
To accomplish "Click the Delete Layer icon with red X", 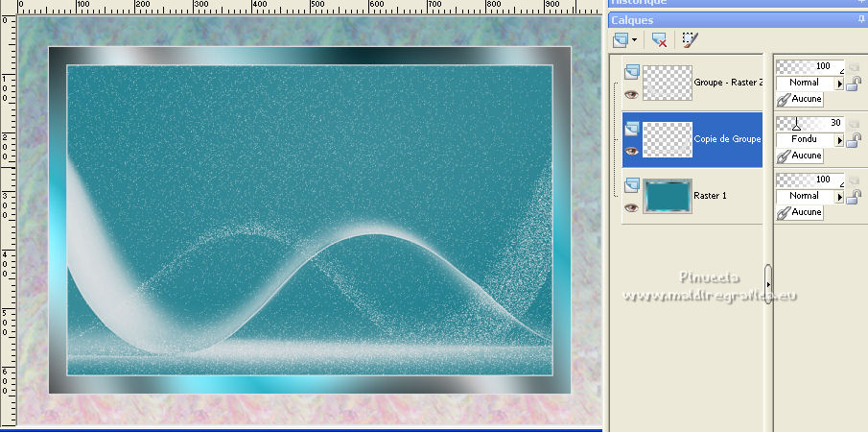I will (x=659, y=40).
